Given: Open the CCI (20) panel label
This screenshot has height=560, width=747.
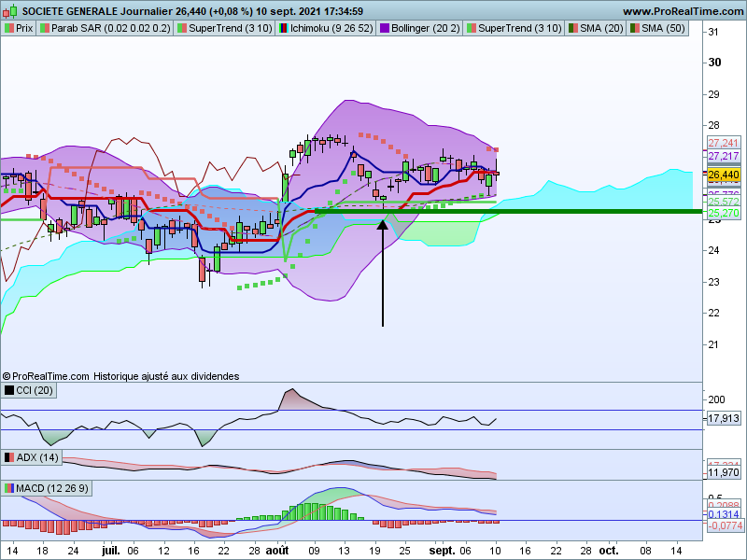Looking at the screenshot, I should pyautogui.click(x=29, y=390).
